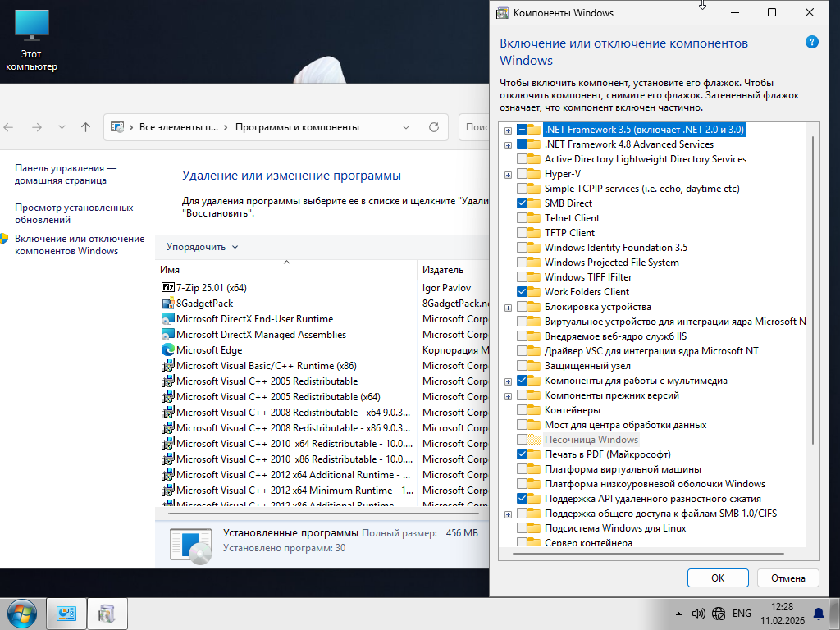Open the volume speaker tray icon

698,614
